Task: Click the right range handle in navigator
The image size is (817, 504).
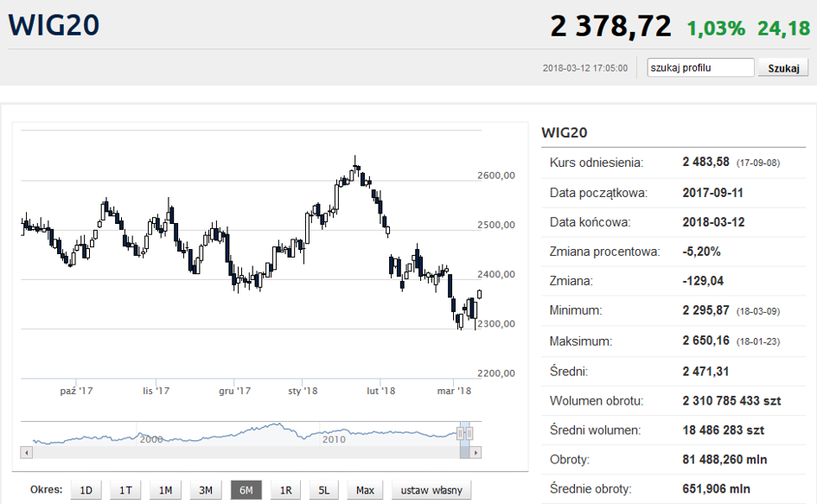Action: point(469,433)
